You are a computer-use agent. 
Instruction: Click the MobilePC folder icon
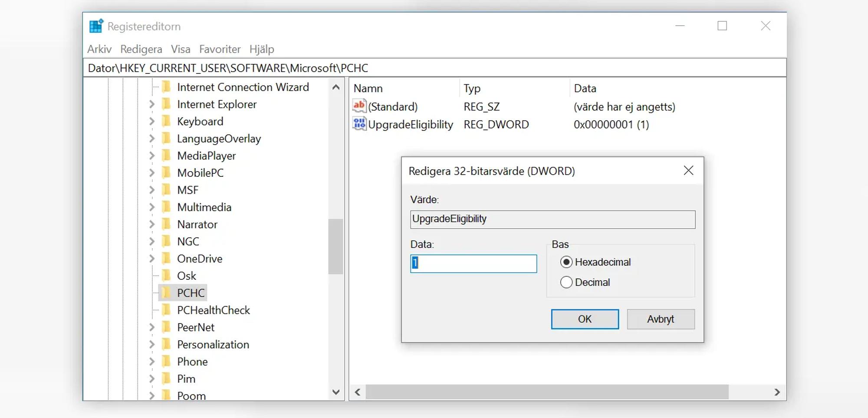(166, 173)
